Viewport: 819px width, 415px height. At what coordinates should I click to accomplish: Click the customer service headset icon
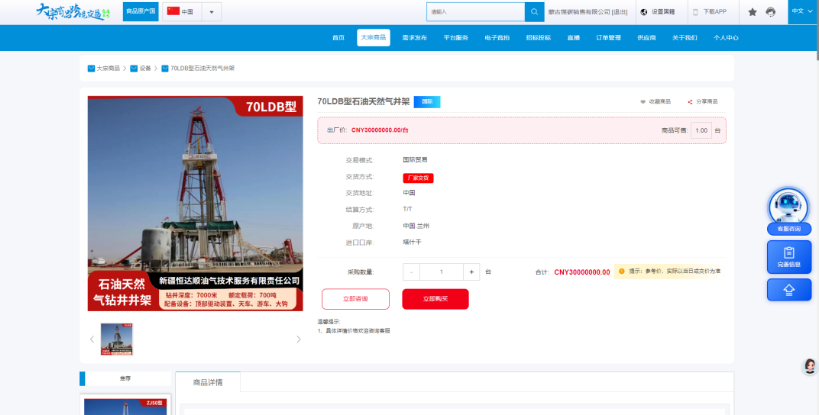pos(770,12)
